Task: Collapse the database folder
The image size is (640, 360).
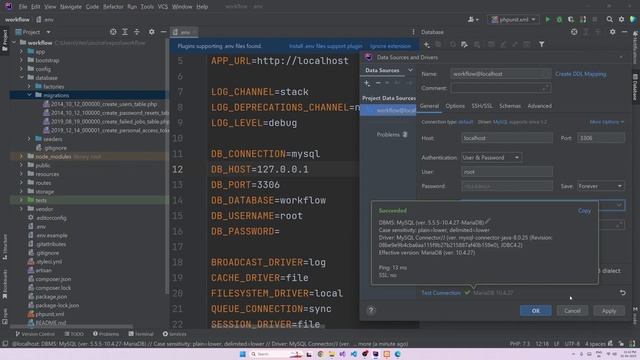Action: coord(21,78)
